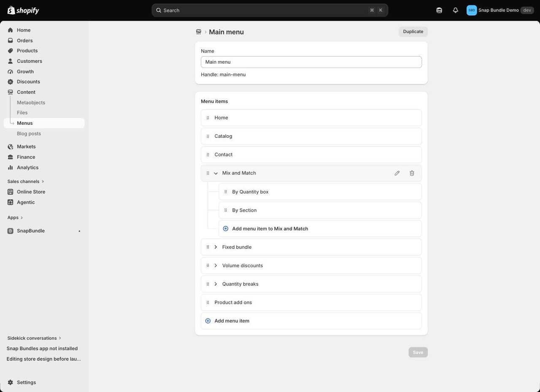Expand the Volume discounts menu item

point(216,266)
